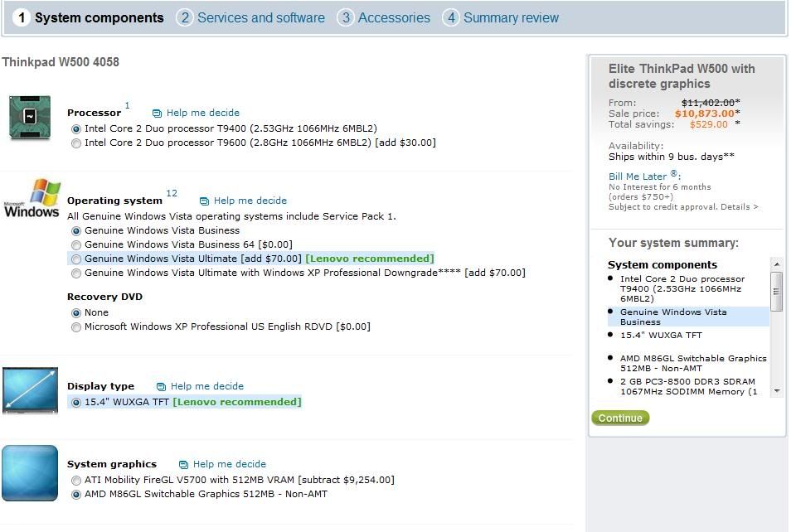Select Intel Core 2 Duo T9400 processor
796x532 pixels.
click(76, 128)
